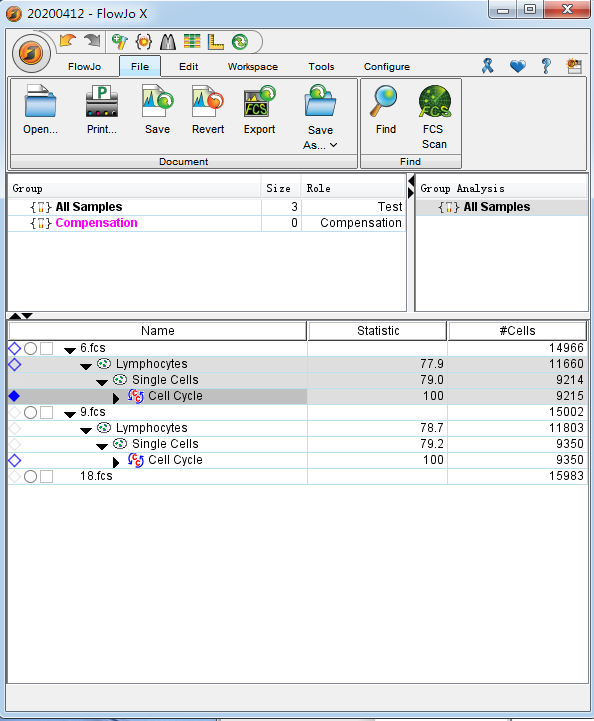This screenshot has width=594, height=721.
Task: Click the green refresh icon in quick toolbar
Action: click(240, 42)
